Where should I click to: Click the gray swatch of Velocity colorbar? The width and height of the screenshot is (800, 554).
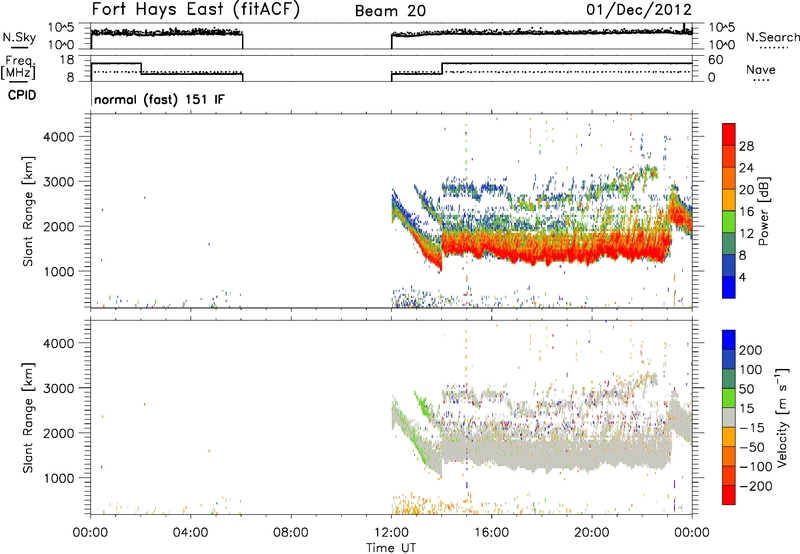pyautogui.click(x=729, y=418)
